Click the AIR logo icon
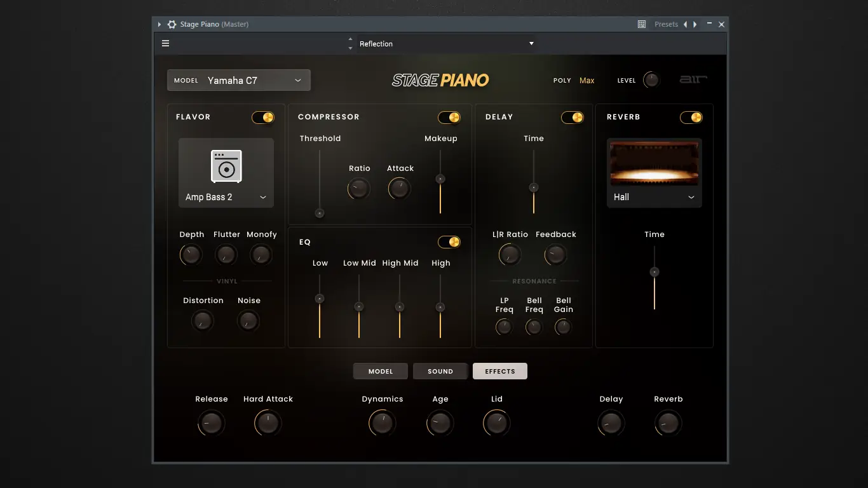Image resolution: width=868 pixels, height=488 pixels. click(x=693, y=79)
